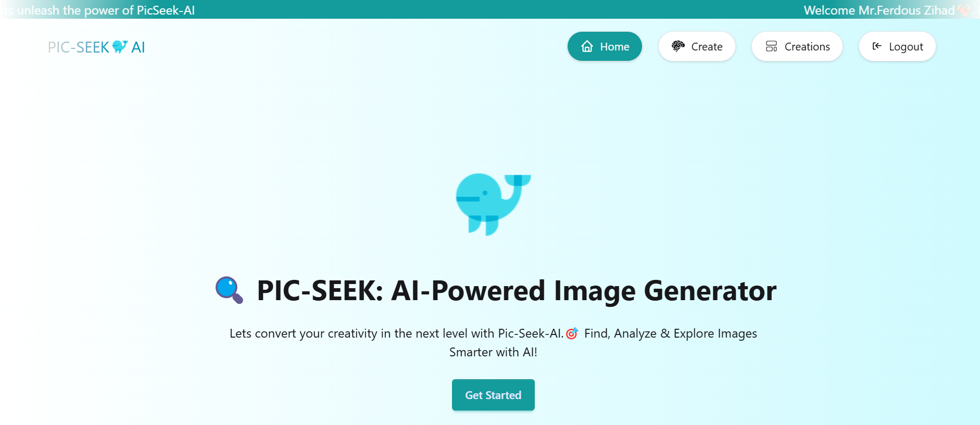The width and height of the screenshot is (980, 425).
Task: Click the small whale icon in the logo
Action: pyautogui.click(x=120, y=47)
